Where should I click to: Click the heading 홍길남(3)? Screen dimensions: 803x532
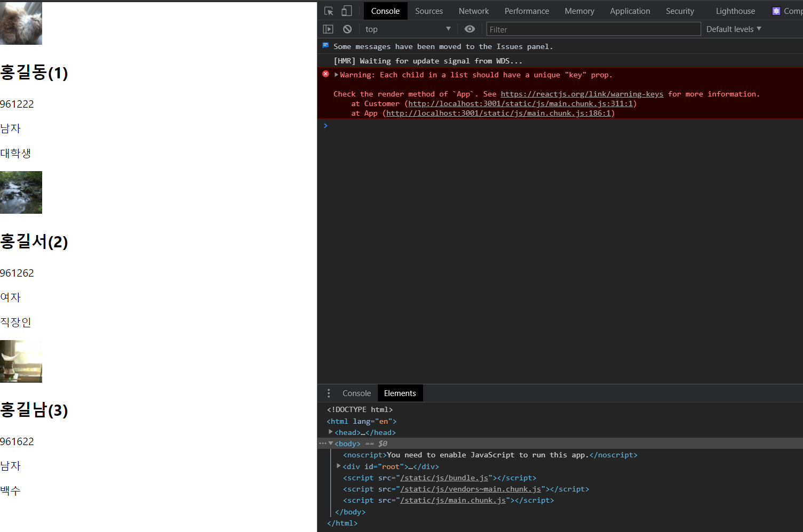click(x=34, y=410)
